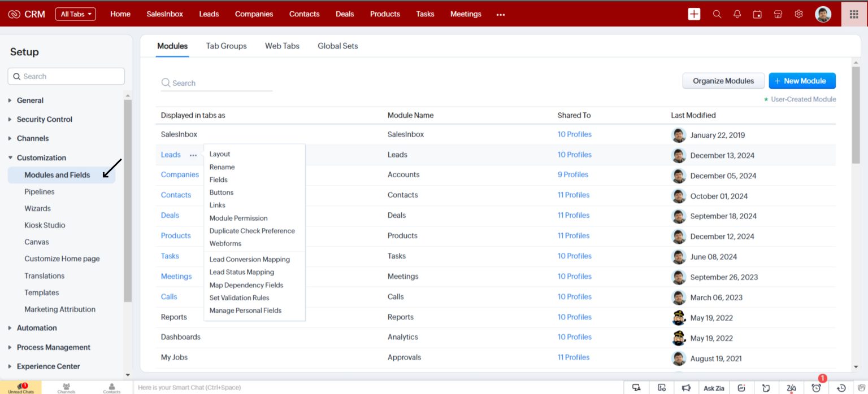Screen dimensions: 868x394
Task: Open Pipelines under Customization
Action: point(40,192)
